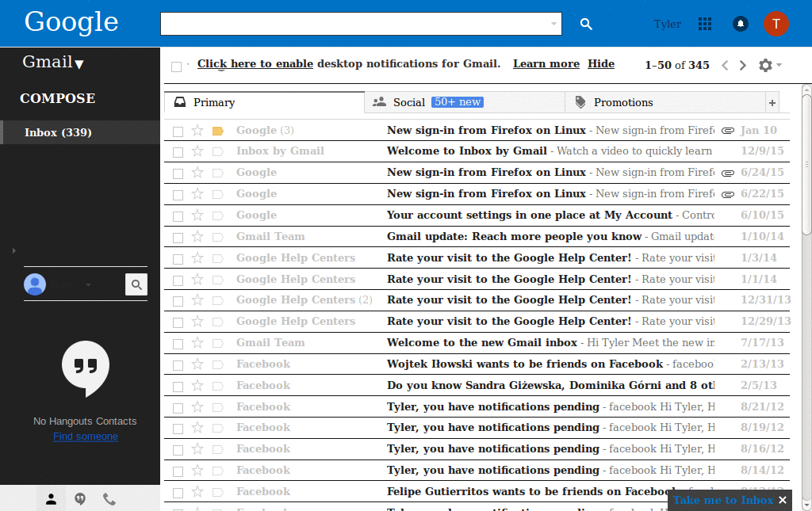Show phone calls icon
This screenshot has height=511, width=812.
coord(109,499)
